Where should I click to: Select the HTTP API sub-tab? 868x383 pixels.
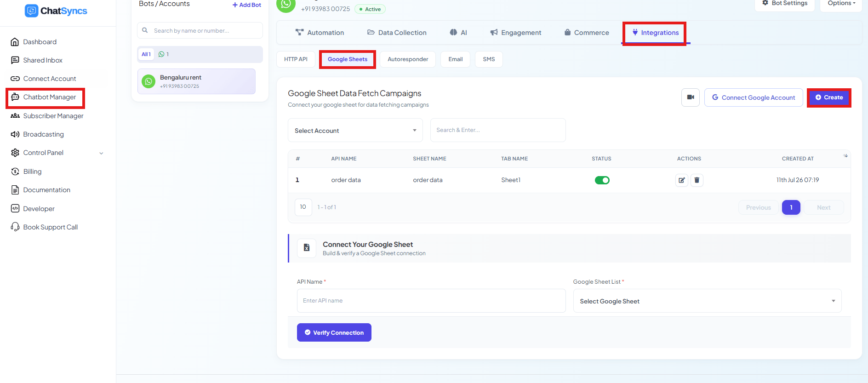(x=296, y=59)
